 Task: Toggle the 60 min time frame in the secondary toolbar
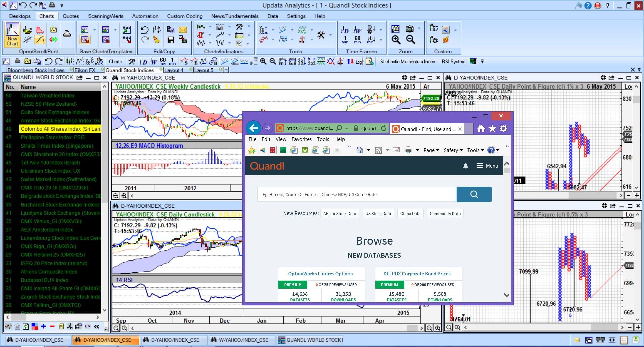(x=163, y=61)
